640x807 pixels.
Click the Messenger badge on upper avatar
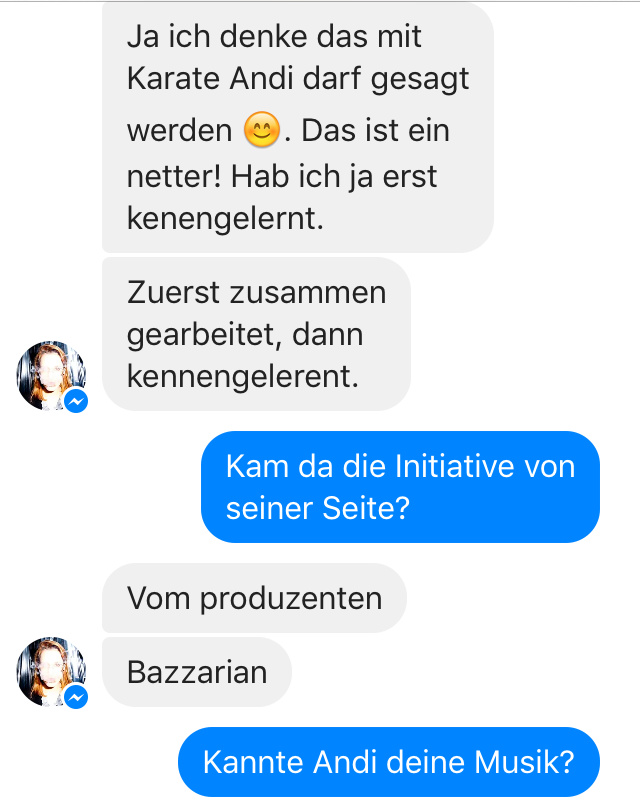pos(76,401)
